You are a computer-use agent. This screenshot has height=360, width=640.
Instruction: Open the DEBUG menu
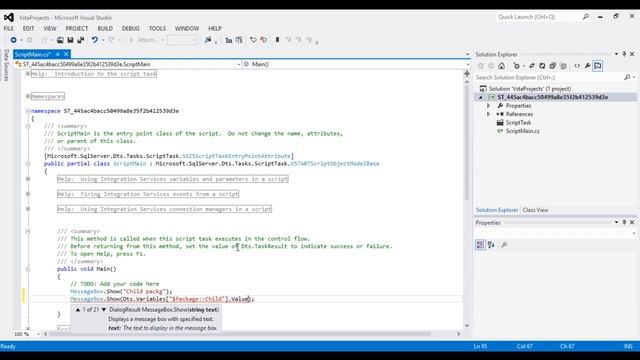point(131,29)
